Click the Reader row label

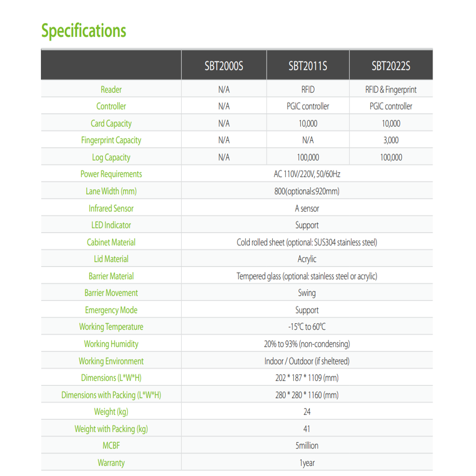tap(111, 89)
